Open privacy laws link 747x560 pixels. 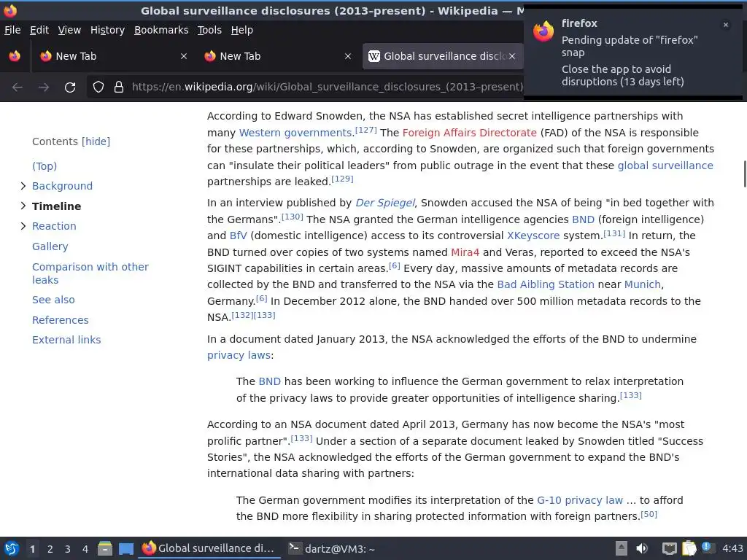click(239, 355)
